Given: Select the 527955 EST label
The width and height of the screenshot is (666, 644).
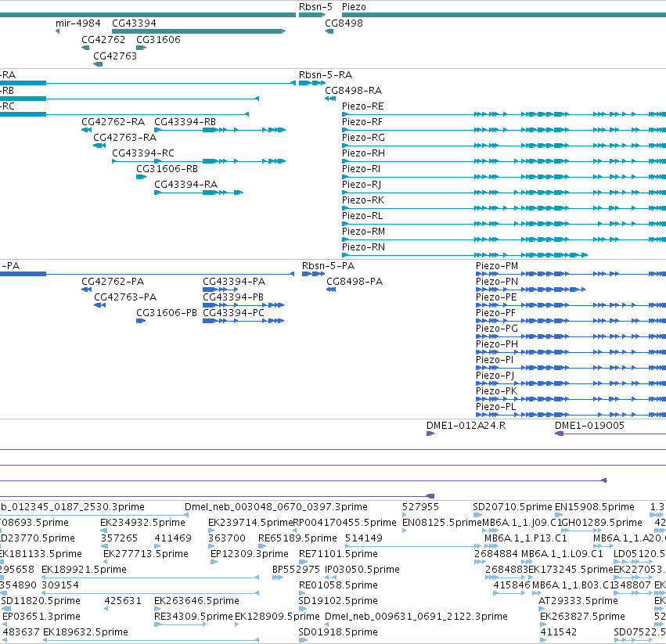Looking at the screenshot, I should (x=420, y=507).
